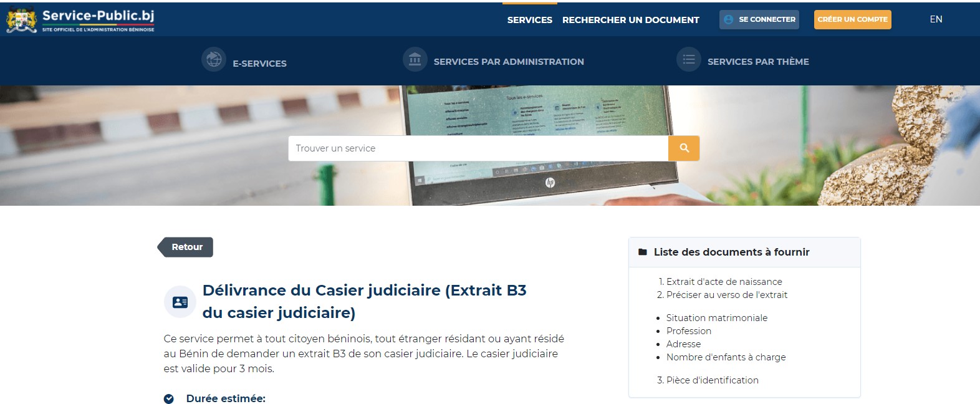Image resolution: width=980 pixels, height=404 pixels.
Task: Click the Liste des documents à fournir header
Action: pos(744,252)
